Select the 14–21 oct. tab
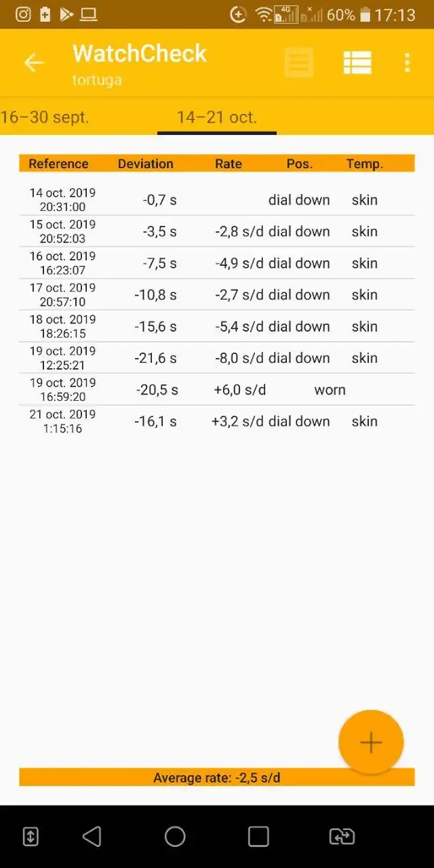Image resolution: width=434 pixels, height=868 pixels. pos(217,117)
